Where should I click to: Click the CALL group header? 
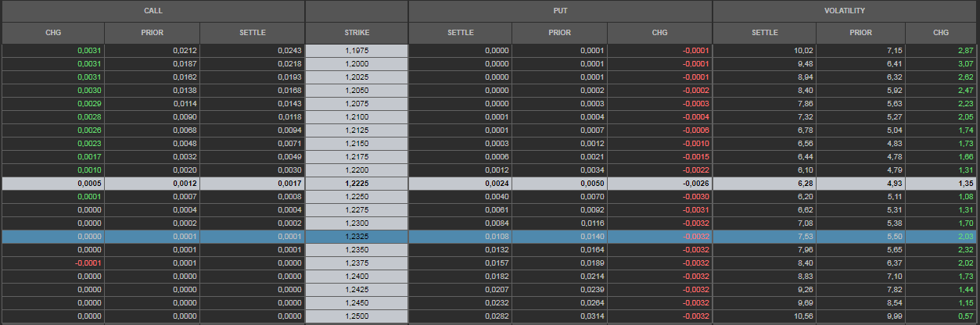pyautogui.click(x=153, y=11)
